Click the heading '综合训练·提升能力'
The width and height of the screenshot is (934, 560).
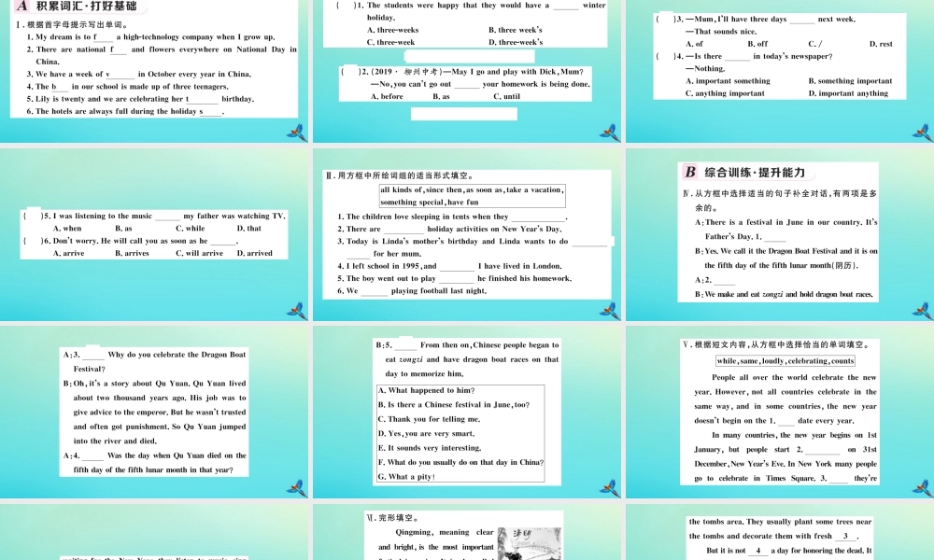pos(754,173)
